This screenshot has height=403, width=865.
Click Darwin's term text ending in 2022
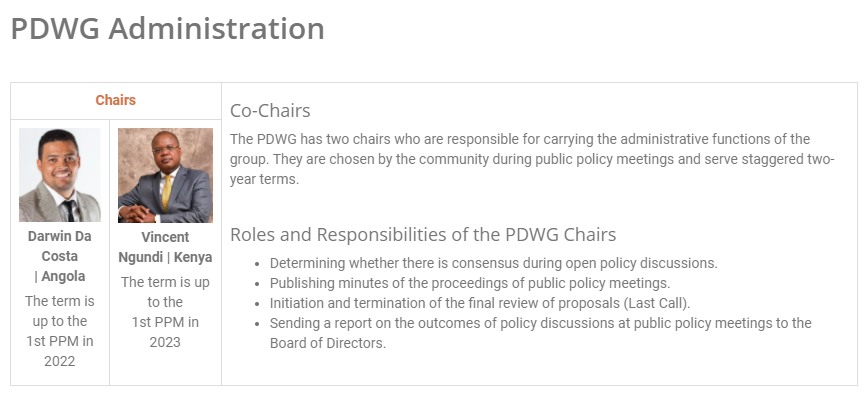[x=60, y=331]
